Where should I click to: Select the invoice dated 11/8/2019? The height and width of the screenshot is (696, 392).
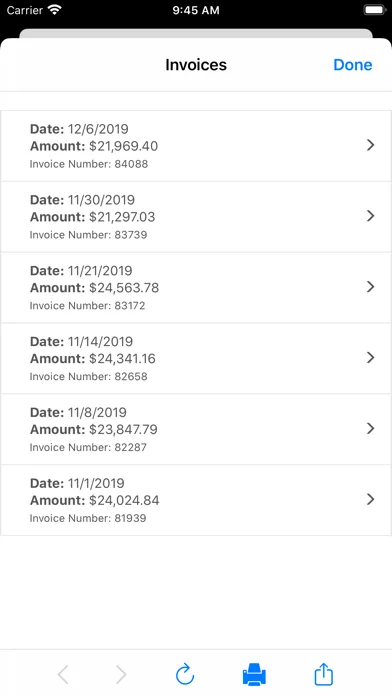(x=196, y=429)
